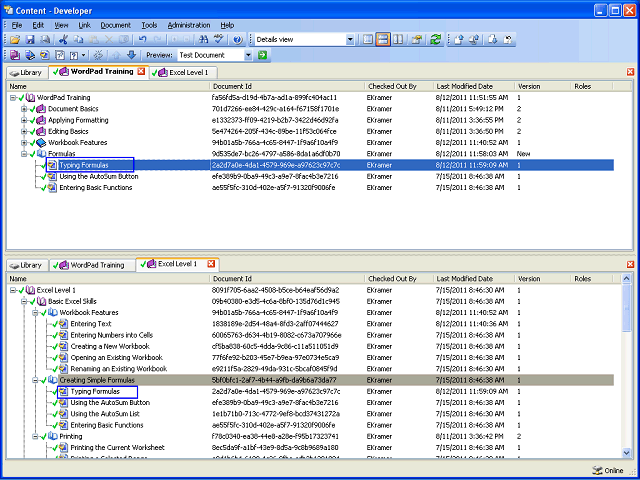Open the Details view dropdown
Image resolution: width=640 pixels, height=480 pixels.
[350, 40]
